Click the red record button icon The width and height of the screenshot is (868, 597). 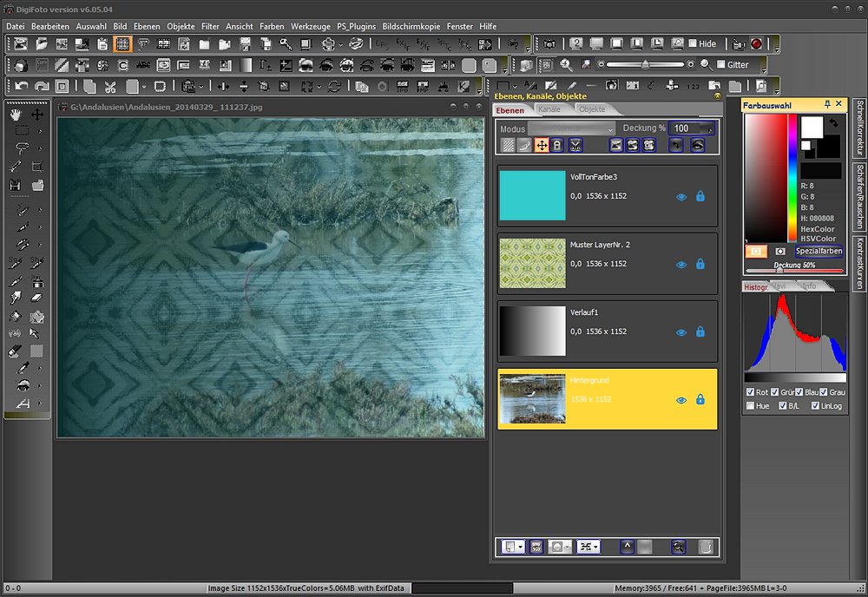coord(756,43)
